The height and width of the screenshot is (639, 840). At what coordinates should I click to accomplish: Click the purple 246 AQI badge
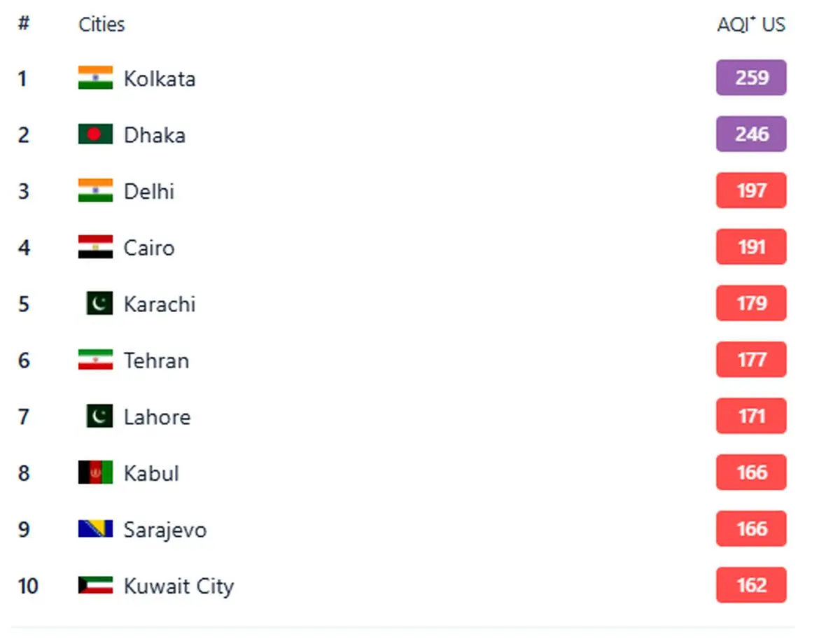(x=751, y=134)
